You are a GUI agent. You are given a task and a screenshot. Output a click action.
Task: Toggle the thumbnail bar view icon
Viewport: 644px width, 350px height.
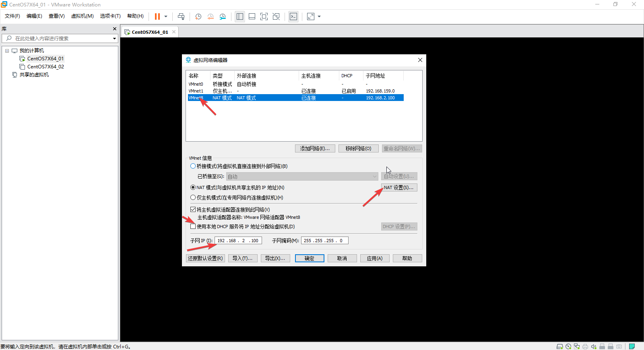point(252,16)
